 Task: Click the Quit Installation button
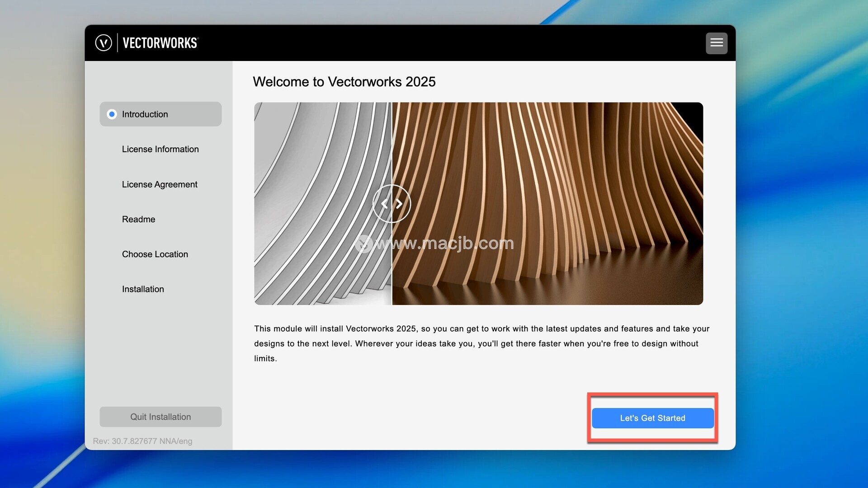pos(160,417)
